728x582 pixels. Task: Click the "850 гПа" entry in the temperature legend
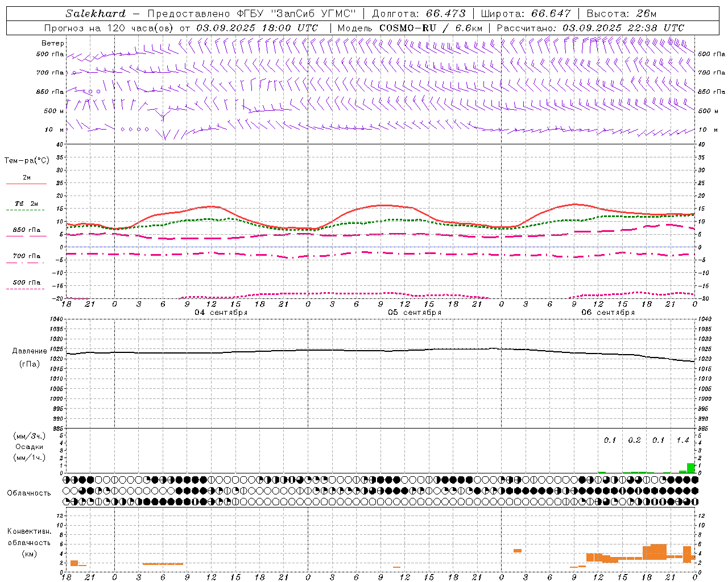pos(26,230)
